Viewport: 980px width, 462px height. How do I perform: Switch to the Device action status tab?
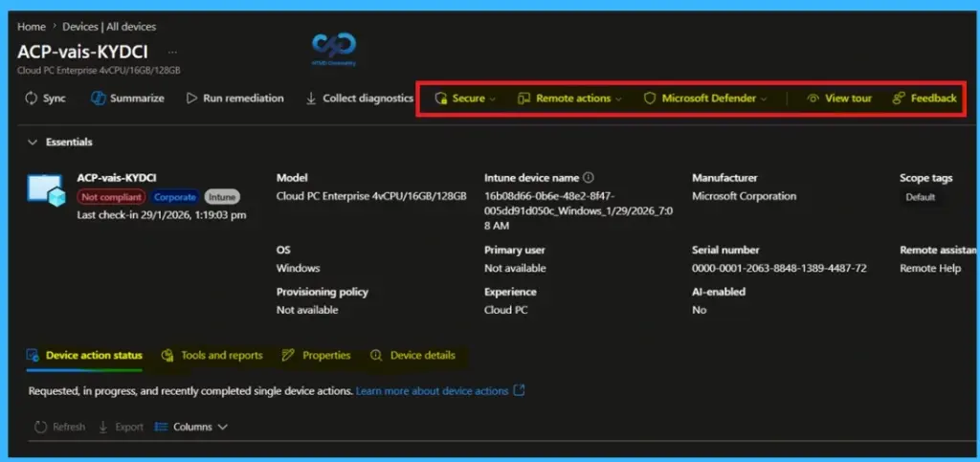click(84, 355)
